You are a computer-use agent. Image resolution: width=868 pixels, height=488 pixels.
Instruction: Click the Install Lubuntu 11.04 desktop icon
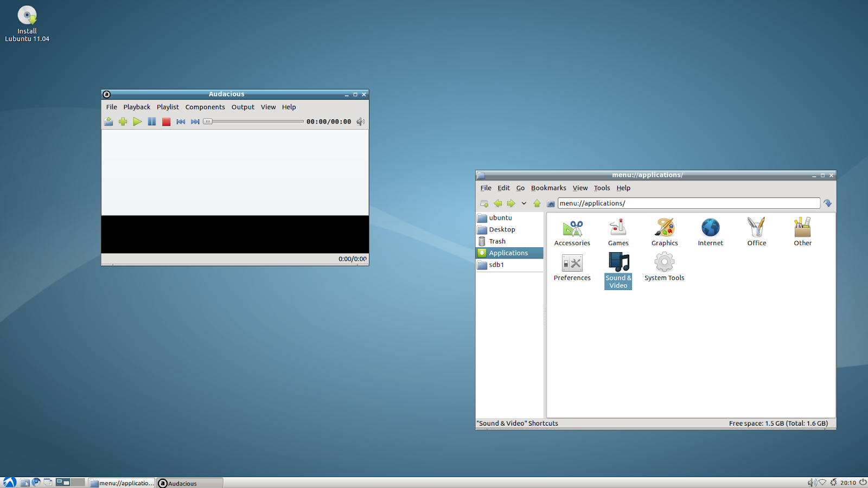pyautogui.click(x=27, y=24)
